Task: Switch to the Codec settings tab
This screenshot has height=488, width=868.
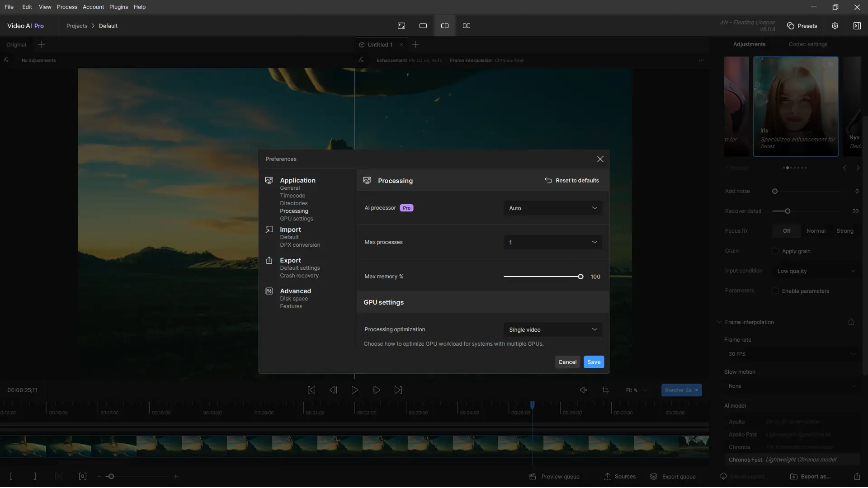Action: point(808,44)
